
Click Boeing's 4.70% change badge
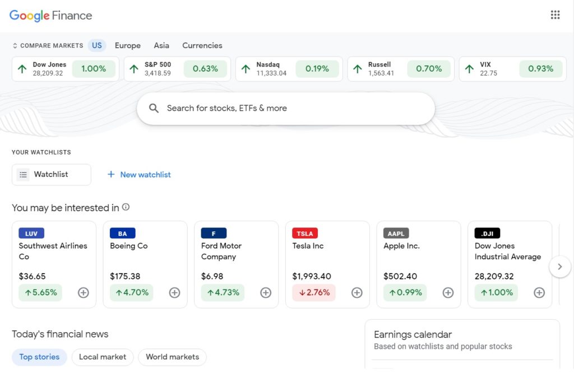[132, 292]
